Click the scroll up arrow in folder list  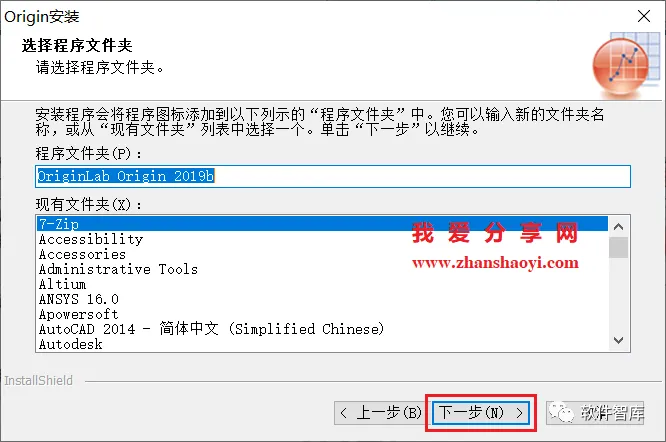(618, 227)
